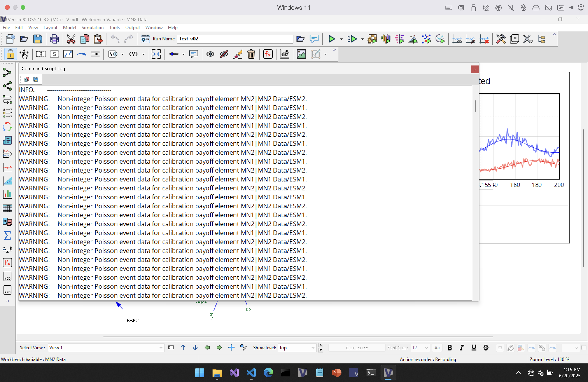Select the Delete trash can tool
Screen dimensions: 588x382
251,54
